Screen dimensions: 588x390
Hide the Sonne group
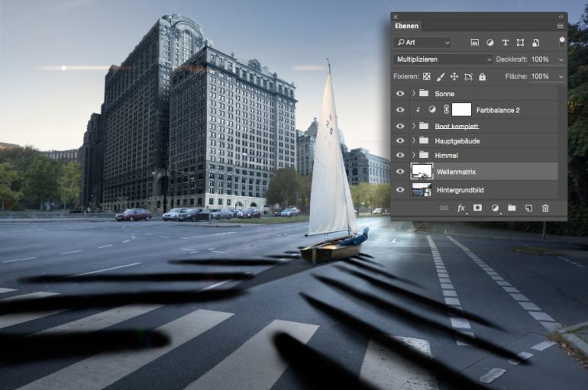(400, 93)
